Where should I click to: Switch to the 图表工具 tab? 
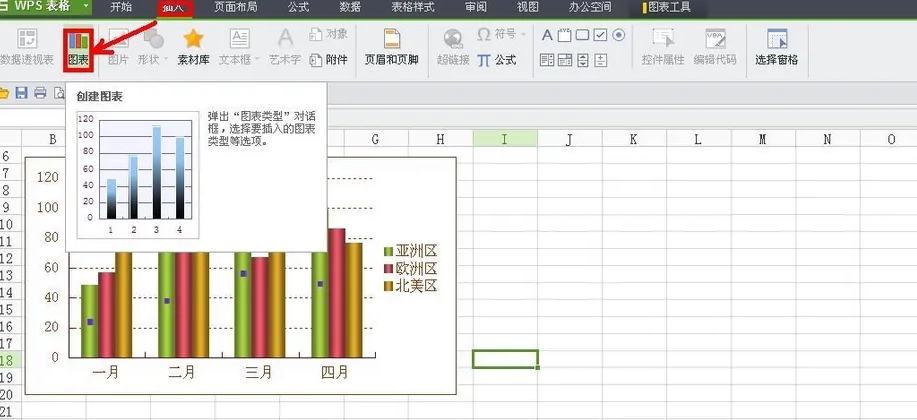tap(666, 7)
